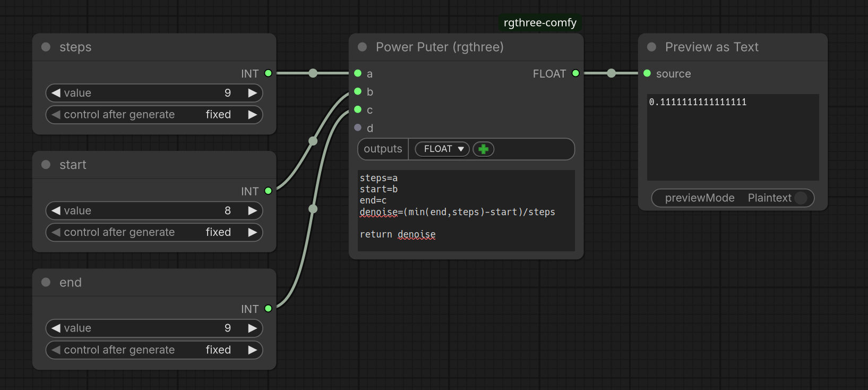Click the end node INT output port

[268, 309]
